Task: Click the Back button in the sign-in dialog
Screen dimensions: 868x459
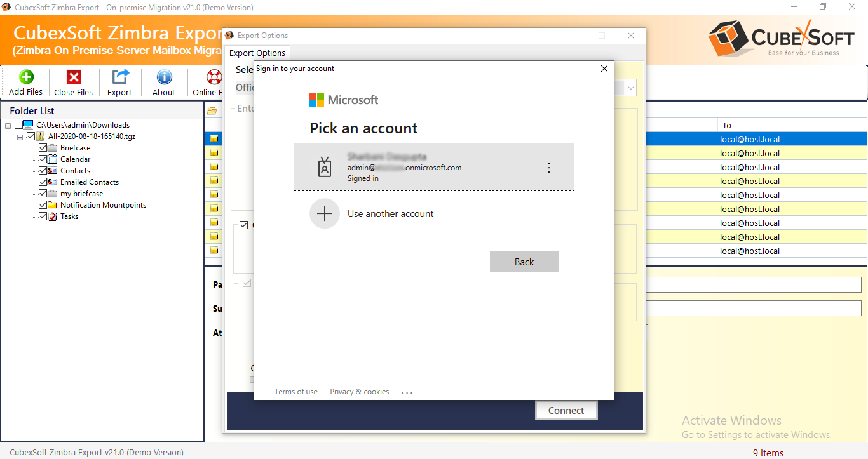Action: [524, 262]
